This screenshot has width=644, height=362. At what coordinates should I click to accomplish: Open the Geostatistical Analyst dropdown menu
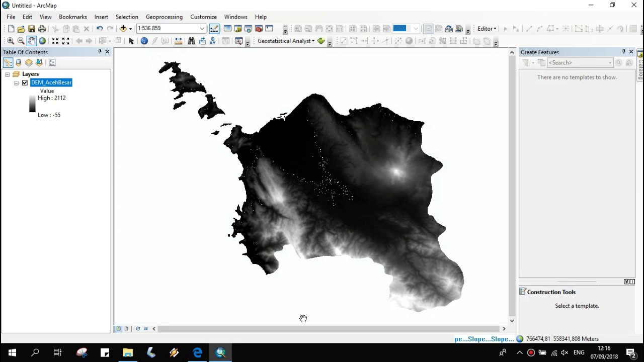[x=286, y=41]
